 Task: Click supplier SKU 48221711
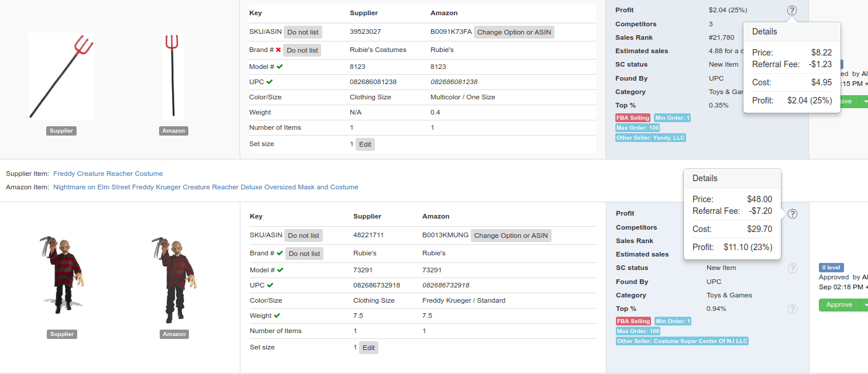tap(368, 235)
